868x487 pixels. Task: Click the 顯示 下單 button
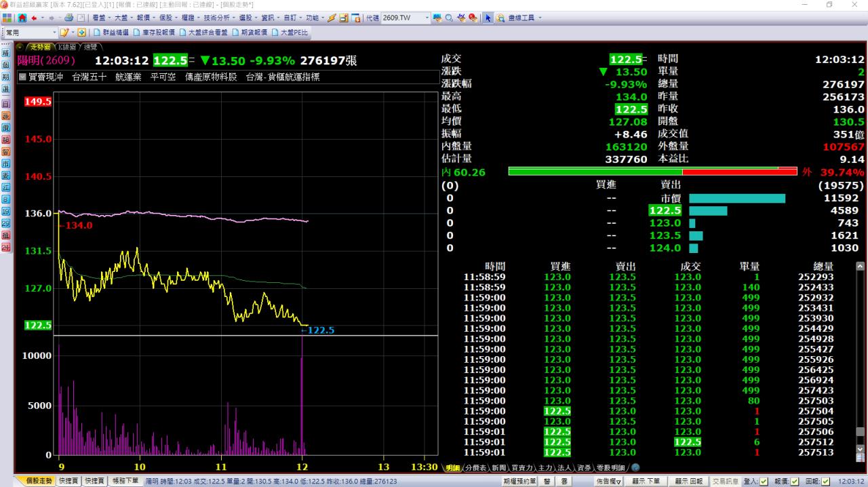pos(645,481)
